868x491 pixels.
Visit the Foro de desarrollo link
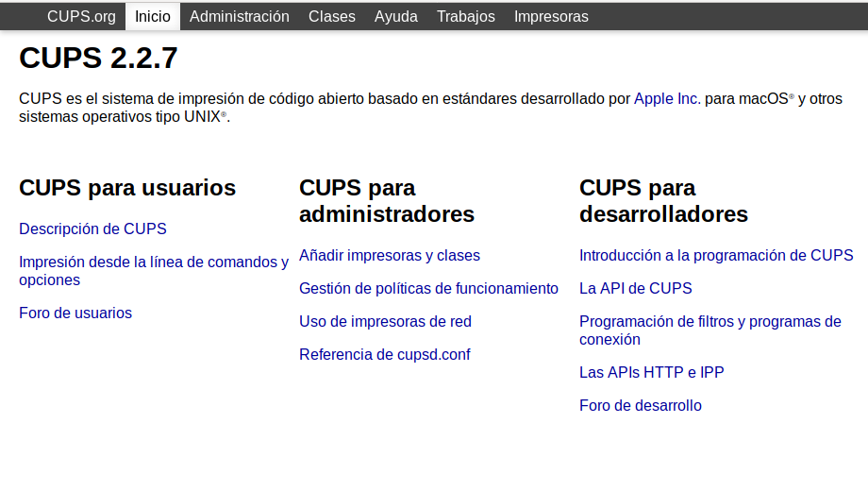[641, 406]
